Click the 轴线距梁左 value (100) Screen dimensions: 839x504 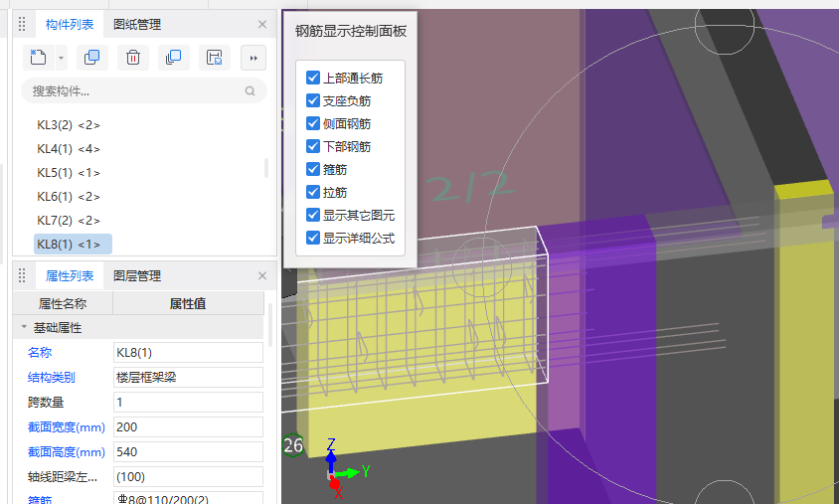[188, 477]
